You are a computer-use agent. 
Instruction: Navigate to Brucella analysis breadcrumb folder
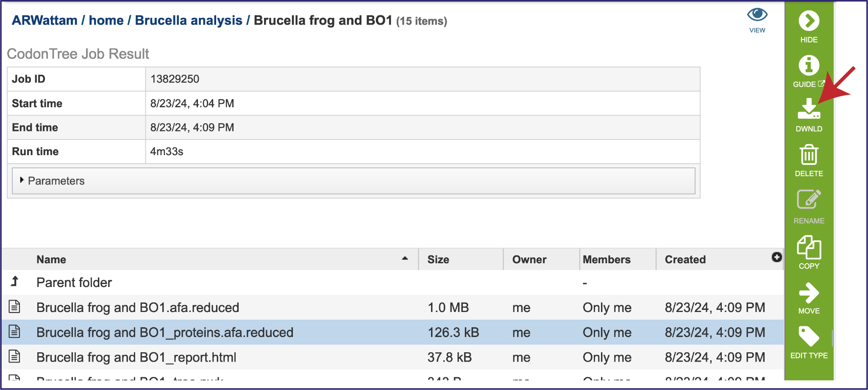[x=189, y=20]
